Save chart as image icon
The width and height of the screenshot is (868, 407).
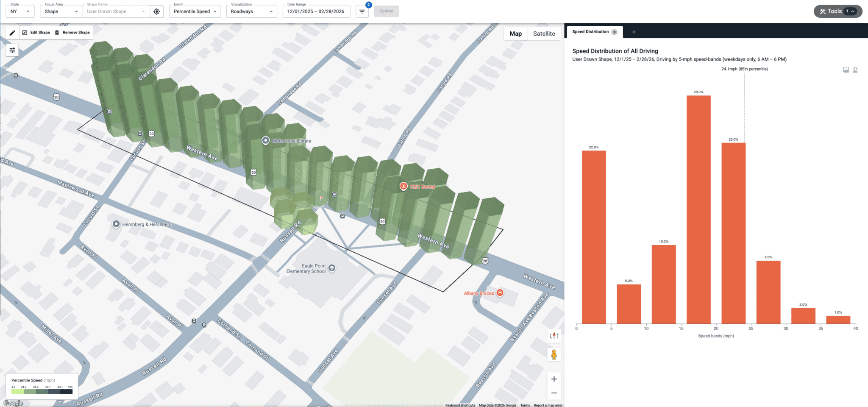point(846,70)
